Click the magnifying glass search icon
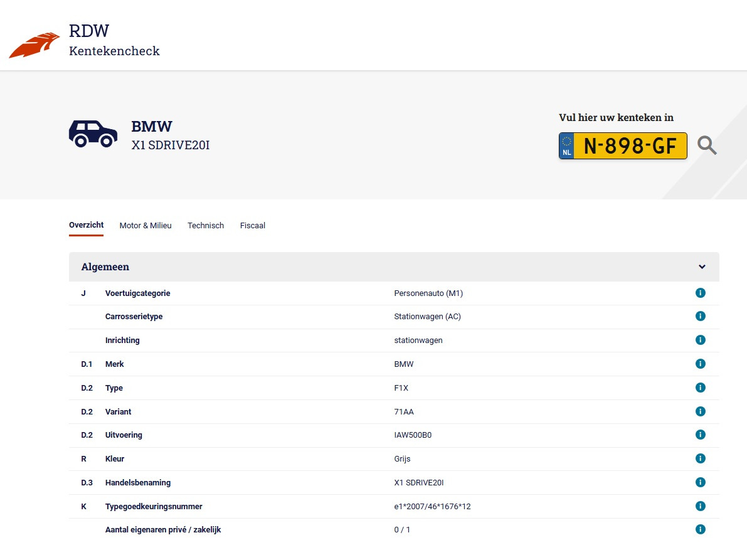The width and height of the screenshot is (747, 560). [x=707, y=145]
